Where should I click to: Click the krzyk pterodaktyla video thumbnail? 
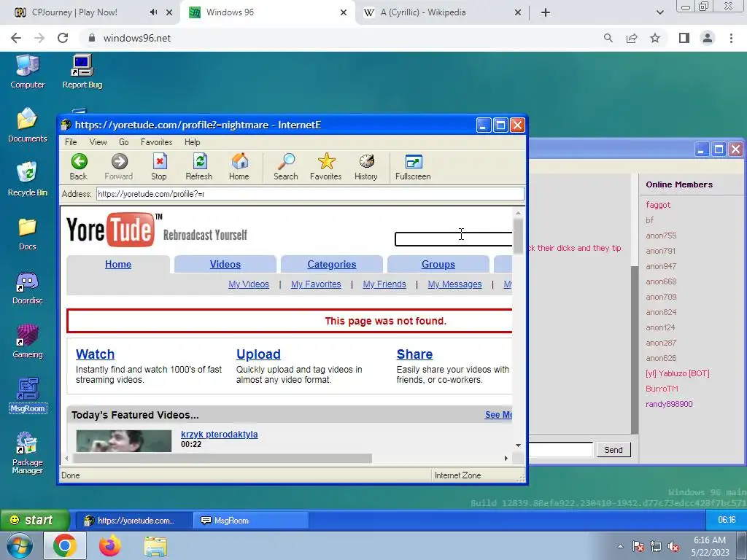pos(124,441)
